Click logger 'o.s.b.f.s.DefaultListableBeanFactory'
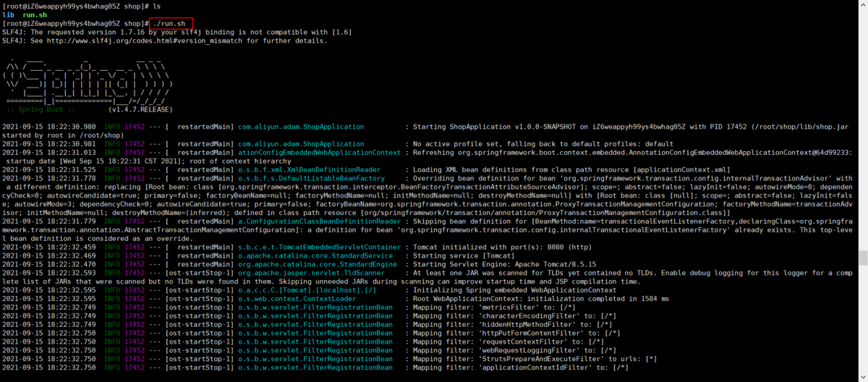Screen dimensions: 868x382 (311, 179)
